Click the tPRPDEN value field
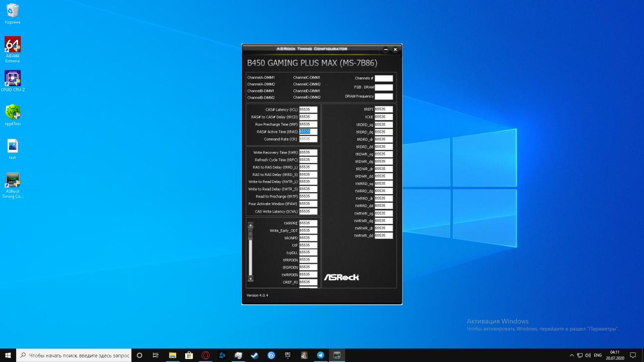The image size is (644, 362). [x=308, y=260]
